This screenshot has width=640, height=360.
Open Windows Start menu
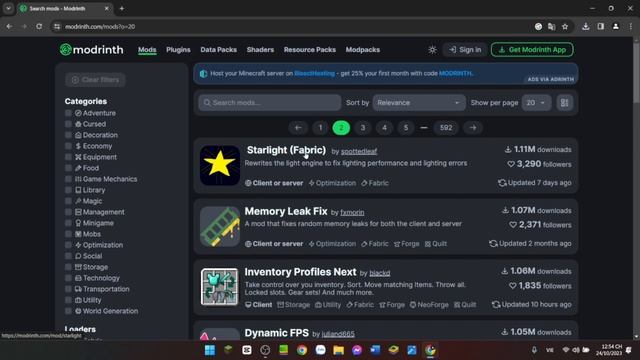pos(210,350)
